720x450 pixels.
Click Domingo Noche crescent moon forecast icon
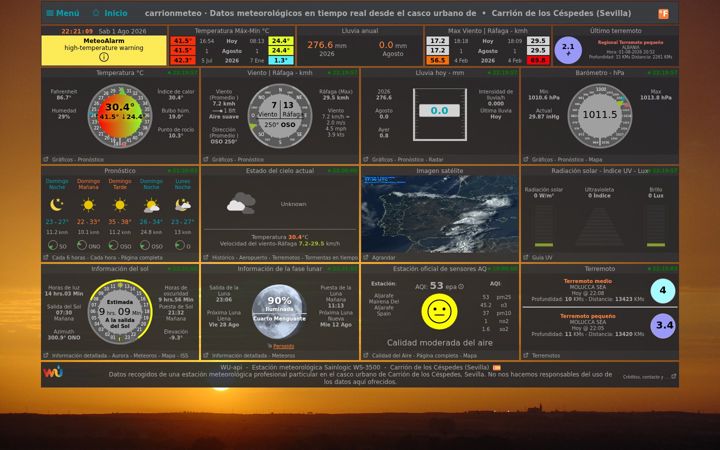pyautogui.click(x=56, y=205)
